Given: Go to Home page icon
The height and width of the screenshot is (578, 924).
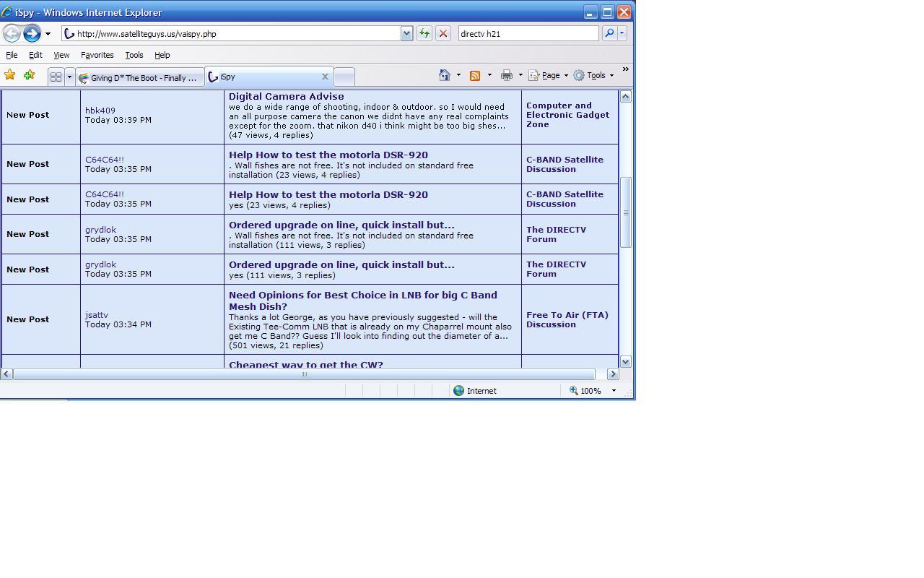Looking at the screenshot, I should (x=445, y=75).
